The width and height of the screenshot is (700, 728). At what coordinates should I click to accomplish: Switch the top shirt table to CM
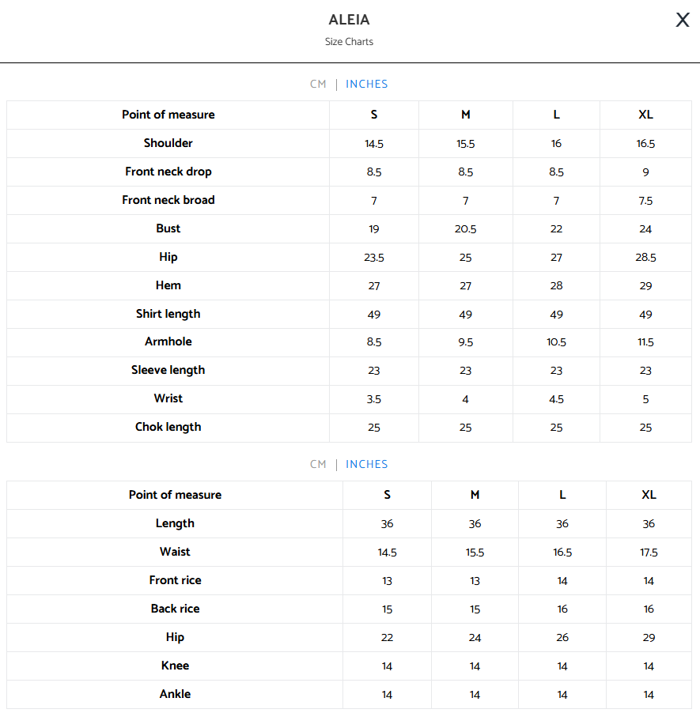click(x=318, y=84)
